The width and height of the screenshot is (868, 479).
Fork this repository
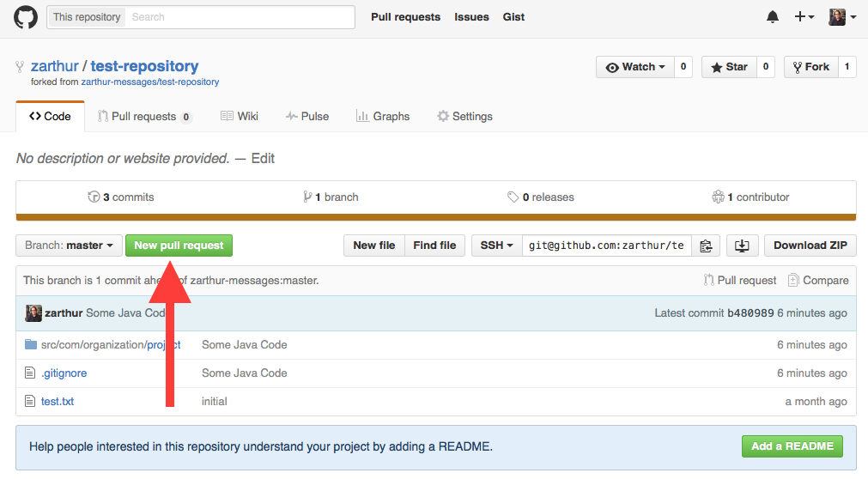(811, 67)
